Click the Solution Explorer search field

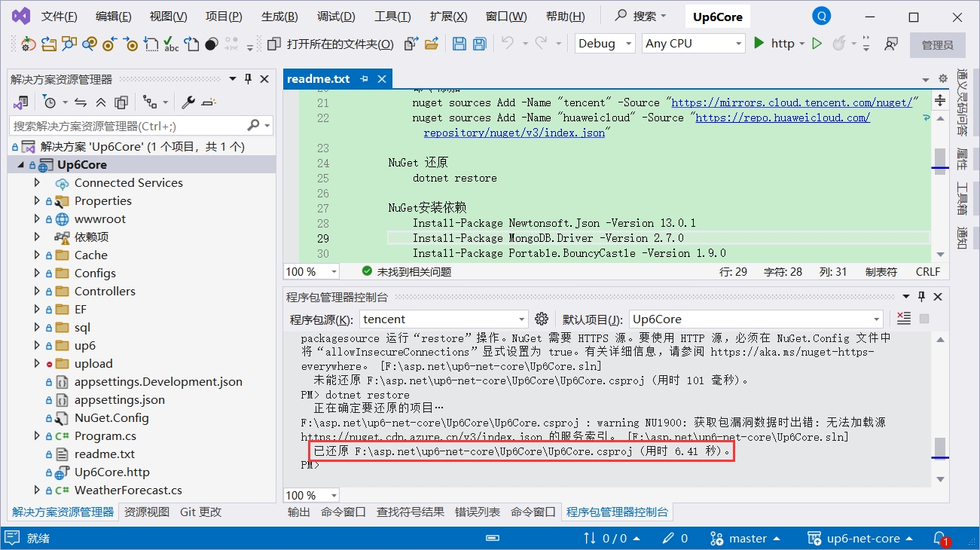[x=128, y=126]
